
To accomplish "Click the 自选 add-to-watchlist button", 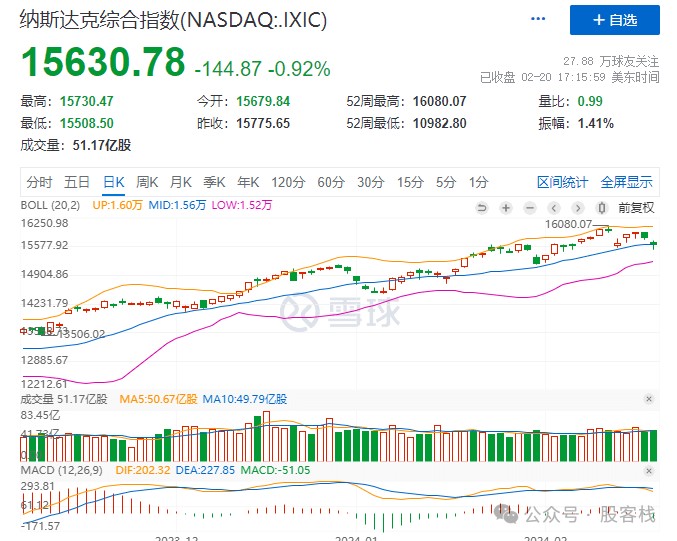I will 614,20.
